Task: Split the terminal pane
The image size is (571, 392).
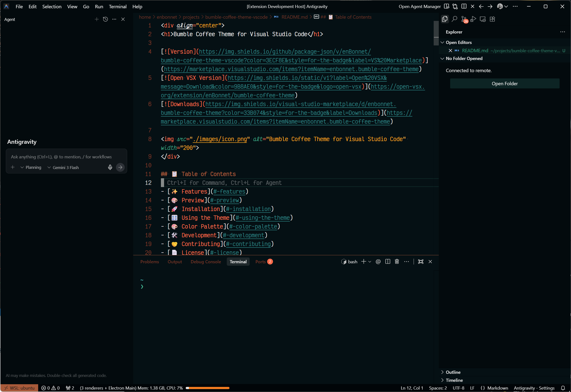Action: coord(388,262)
